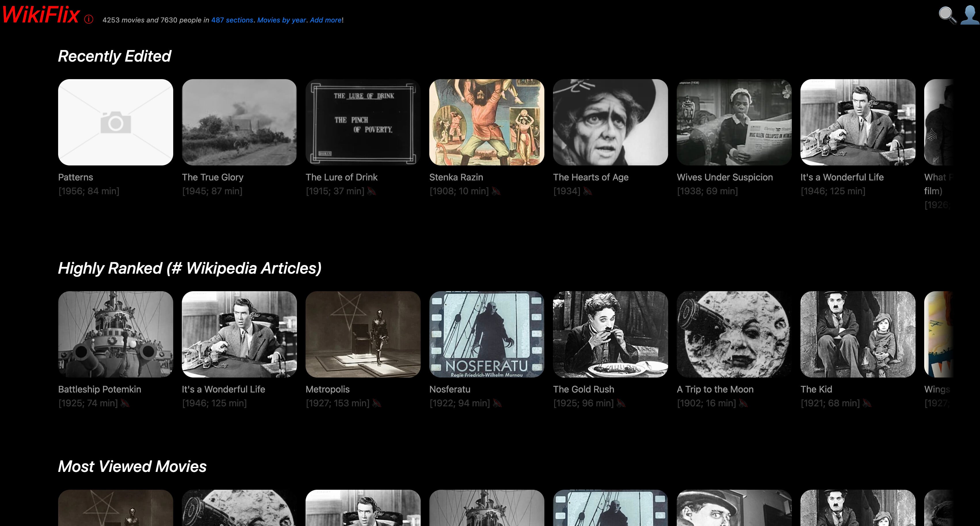
Task: Open the Patterns placeholder thumbnail
Action: [115, 122]
